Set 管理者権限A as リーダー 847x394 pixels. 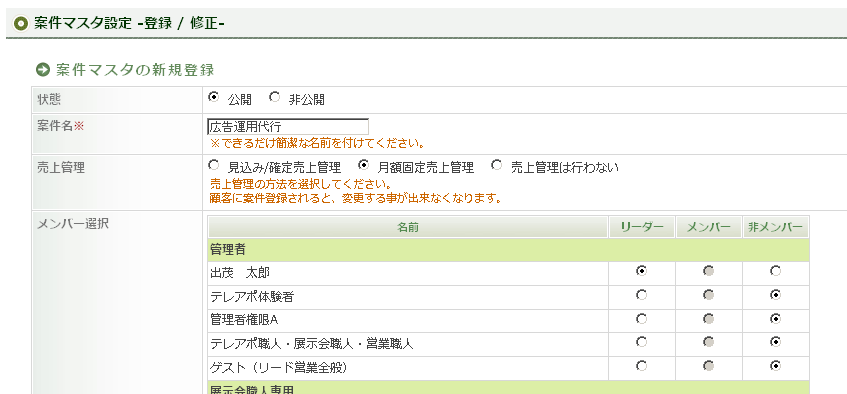pyautogui.click(x=641, y=319)
